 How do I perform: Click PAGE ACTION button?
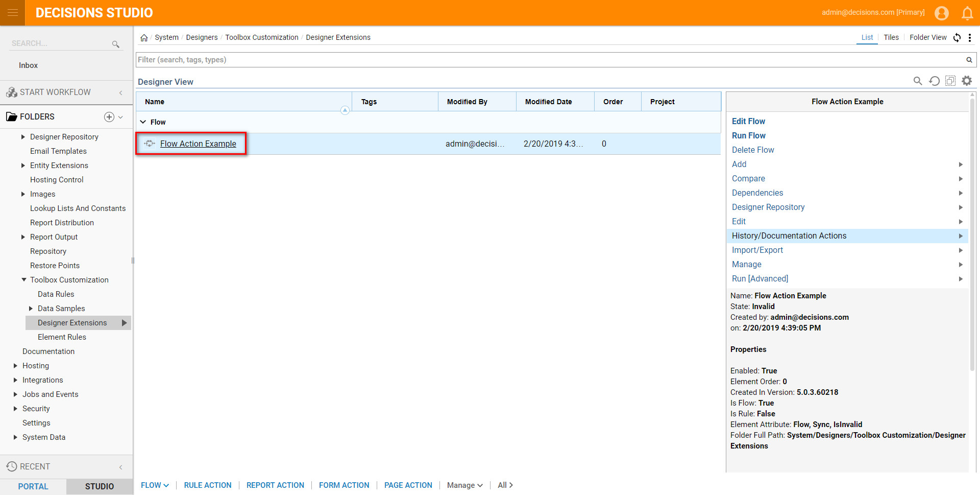coord(408,485)
